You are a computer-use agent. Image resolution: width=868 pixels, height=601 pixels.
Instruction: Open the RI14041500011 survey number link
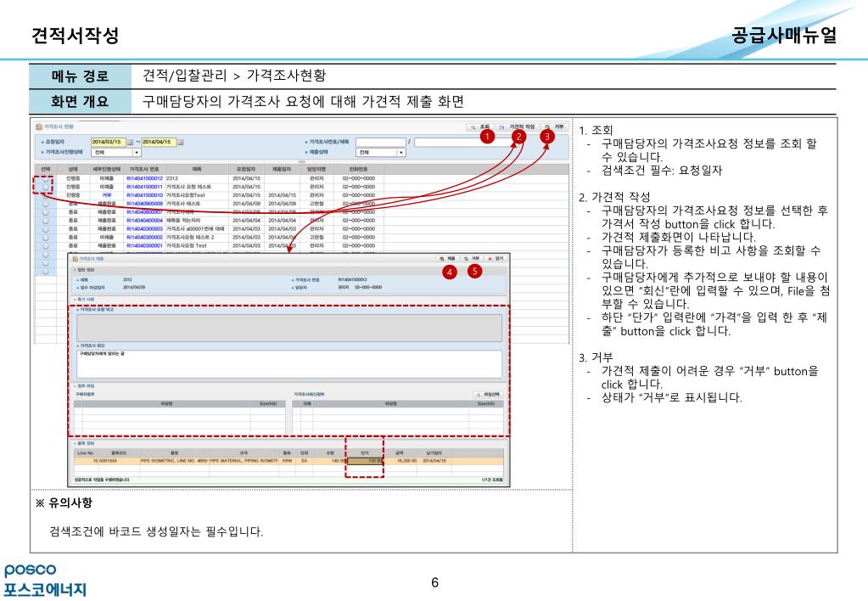(x=144, y=187)
